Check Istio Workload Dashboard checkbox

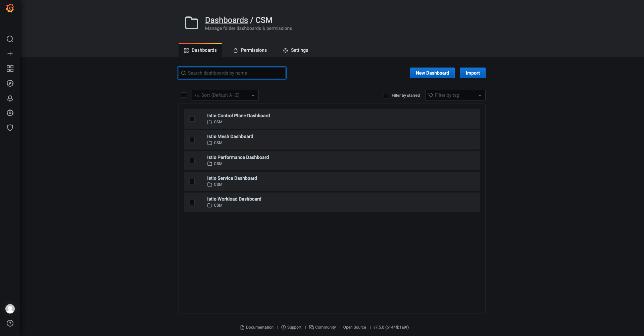coord(192,202)
